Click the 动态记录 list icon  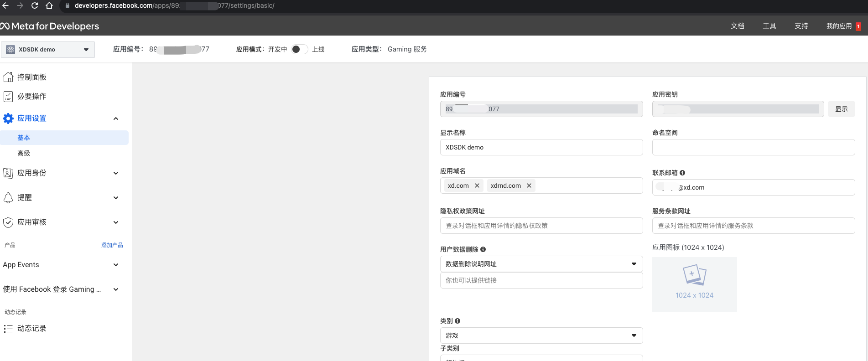tap(8, 328)
